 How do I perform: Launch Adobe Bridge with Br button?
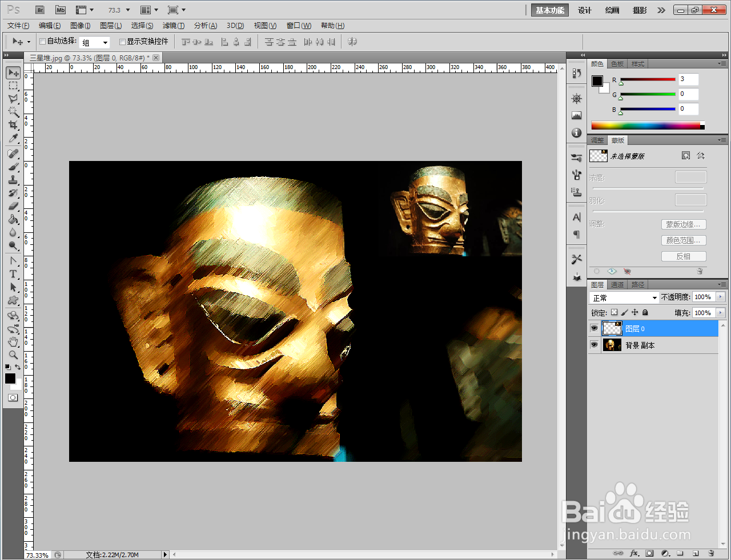40,10
